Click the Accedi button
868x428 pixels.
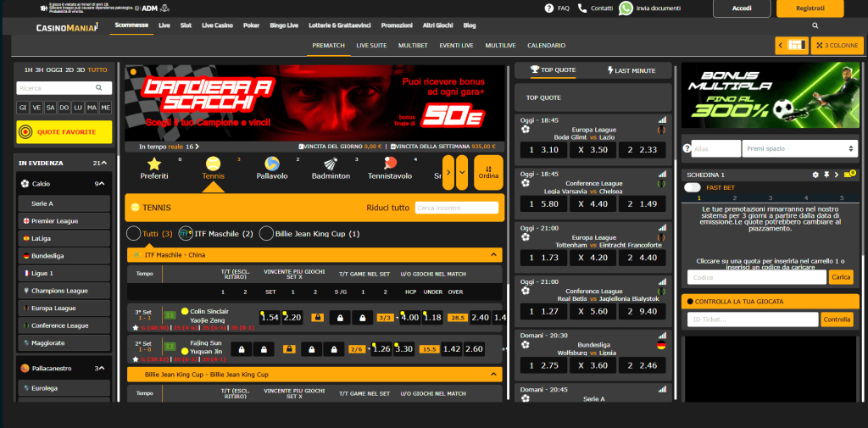[x=742, y=8]
